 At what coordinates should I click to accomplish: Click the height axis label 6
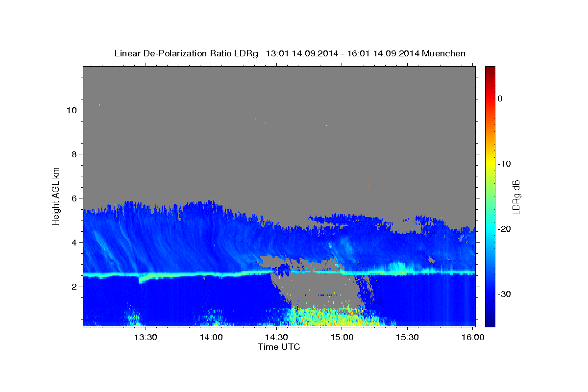pyautogui.click(x=73, y=198)
